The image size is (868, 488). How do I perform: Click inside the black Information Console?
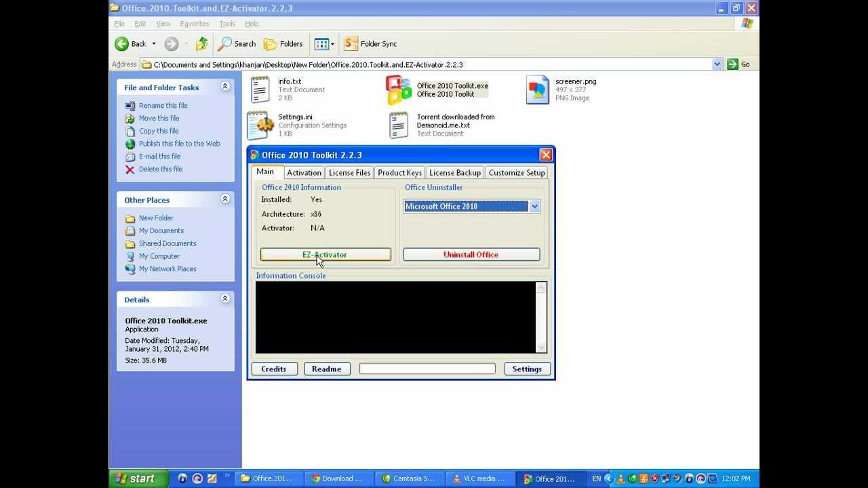[396, 317]
